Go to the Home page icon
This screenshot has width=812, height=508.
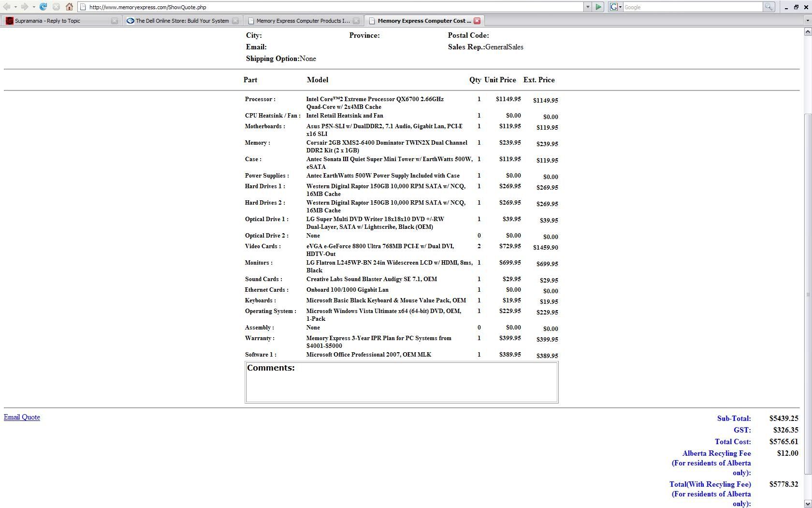coord(69,7)
